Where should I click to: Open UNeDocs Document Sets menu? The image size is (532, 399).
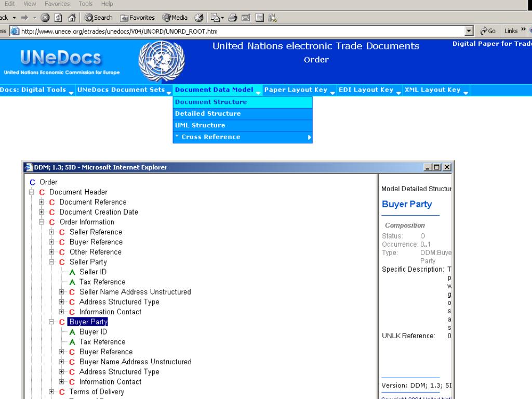pos(124,90)
